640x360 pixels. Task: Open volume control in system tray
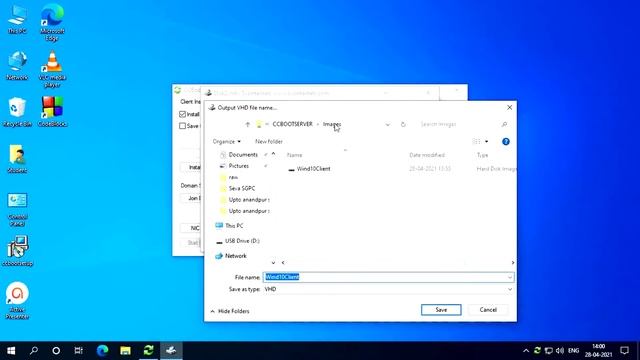point(560,351)
